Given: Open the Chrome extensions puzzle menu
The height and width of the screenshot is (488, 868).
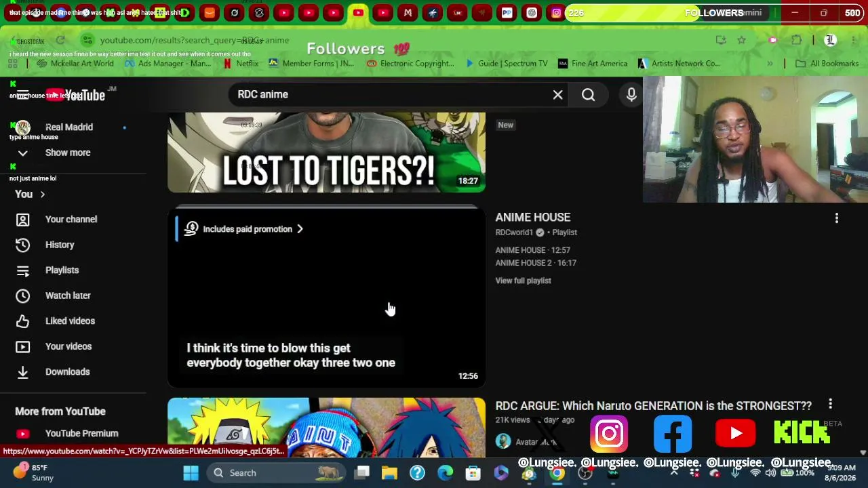Looking at the screenshot, I should pyautogui.click(x=796, y=41).
